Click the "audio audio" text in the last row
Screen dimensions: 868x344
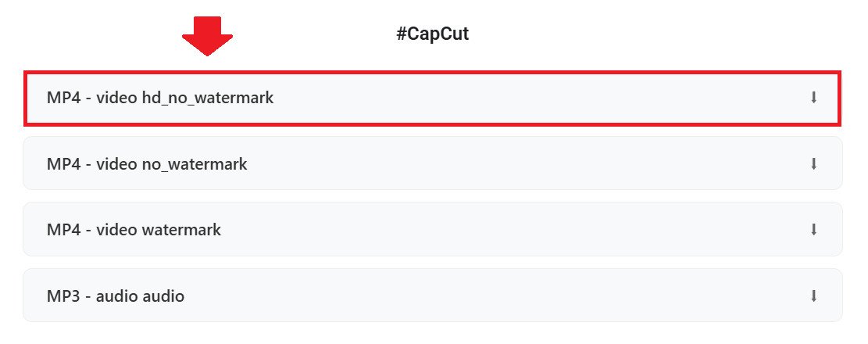click(140, 296)
